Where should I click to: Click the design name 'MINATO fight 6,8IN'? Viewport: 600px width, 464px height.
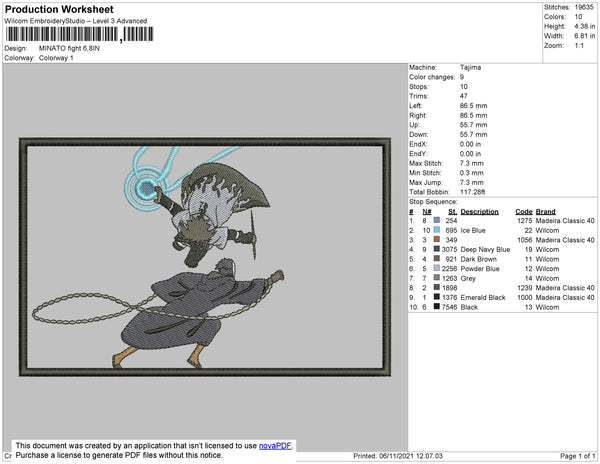click(x=69, y=48)
